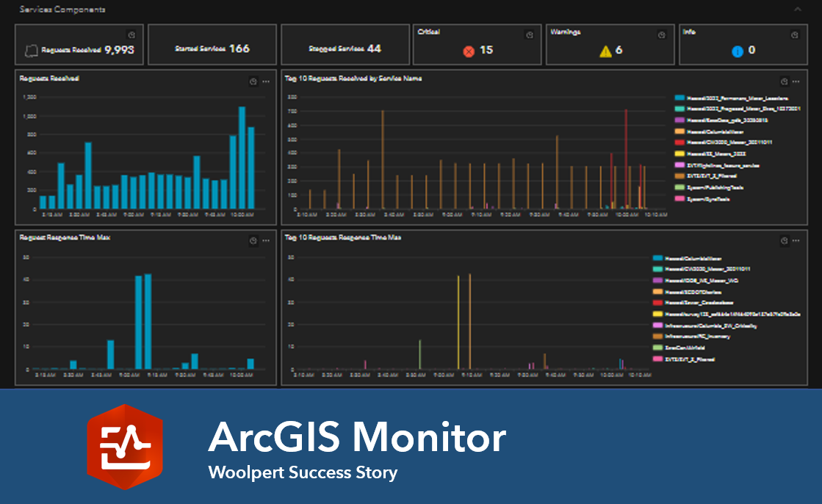Click the clock icon in Info tile

point(795,35)
